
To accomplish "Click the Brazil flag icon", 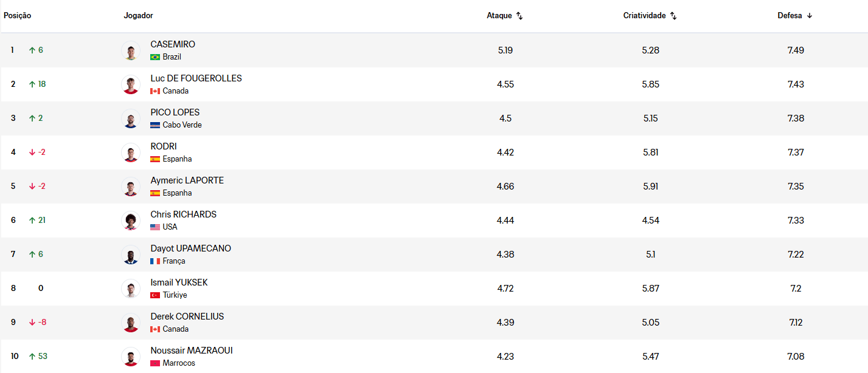I will [x=155, y=57].
